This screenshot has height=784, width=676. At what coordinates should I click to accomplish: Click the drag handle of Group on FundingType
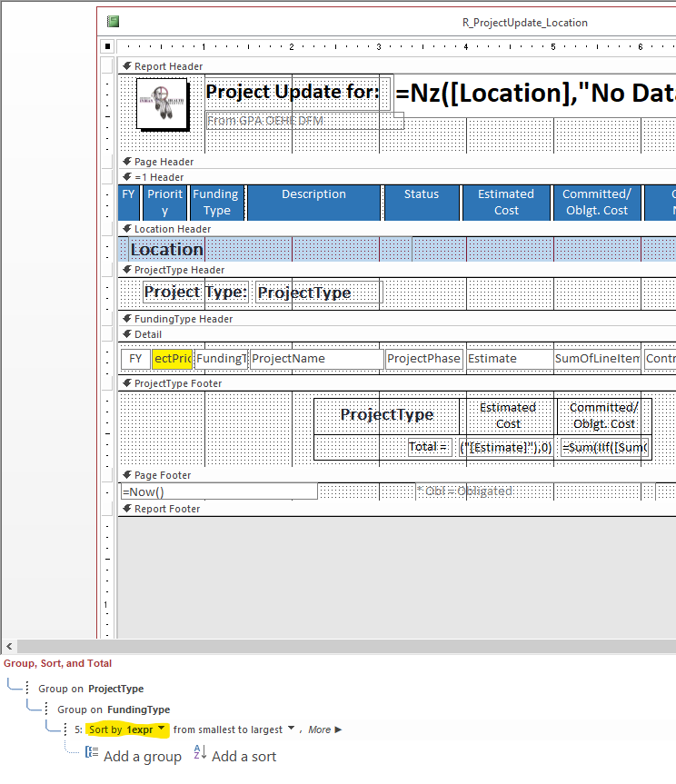pos(46,709)
